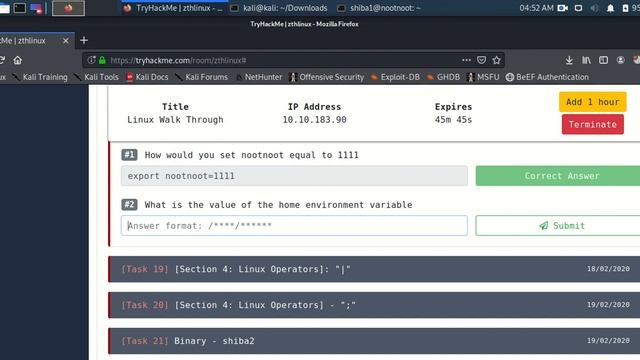The image size is (640, 360).
Task: Click the screen recording camera tray icon
Action: click(562, 8)
